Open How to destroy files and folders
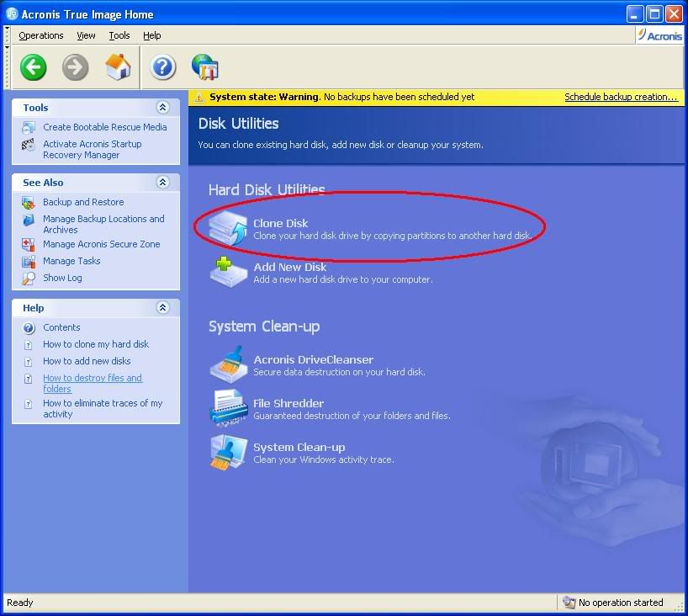The height and width of the screenshot is (616, 688). [x=93, y=383]
